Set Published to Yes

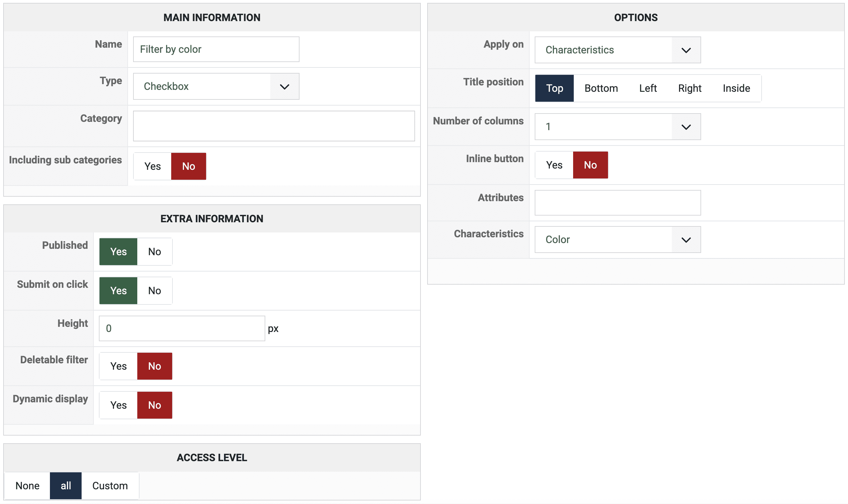[x=118, y=252]
